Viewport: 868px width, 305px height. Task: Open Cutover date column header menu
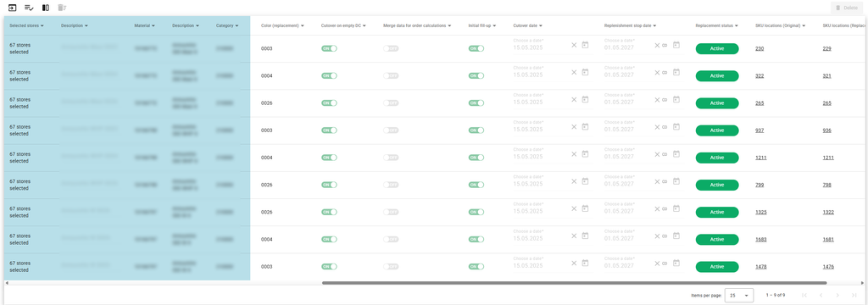click(x=540, y=26)
